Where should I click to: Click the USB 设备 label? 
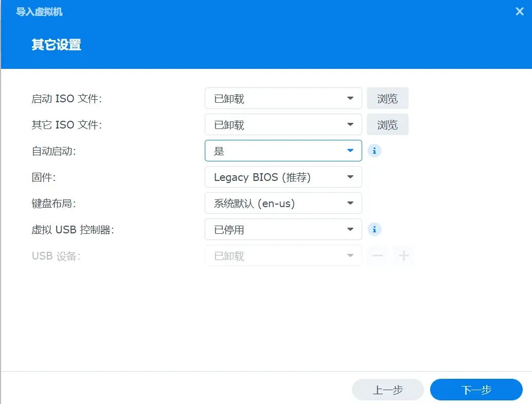pyautogui.click(x=56, y=256)
